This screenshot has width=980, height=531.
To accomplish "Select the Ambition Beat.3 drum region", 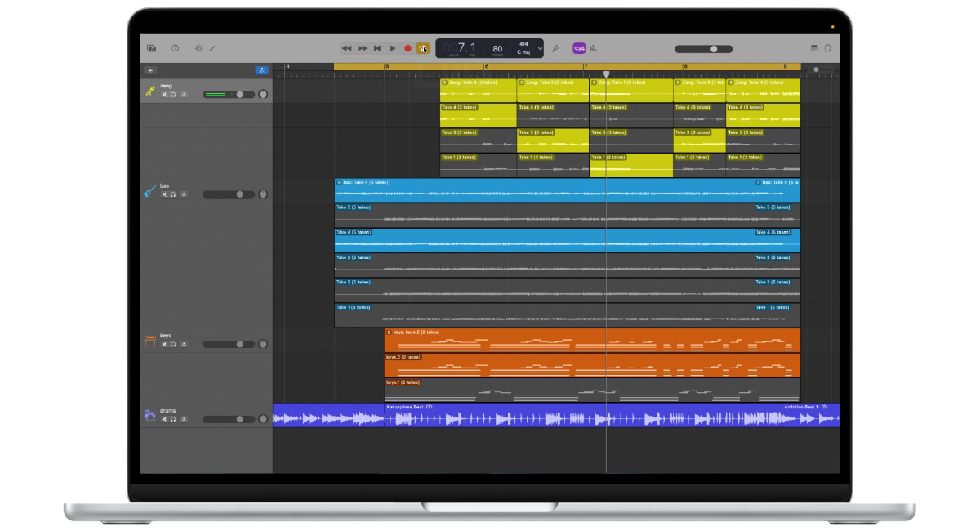I will click(810, 415).
